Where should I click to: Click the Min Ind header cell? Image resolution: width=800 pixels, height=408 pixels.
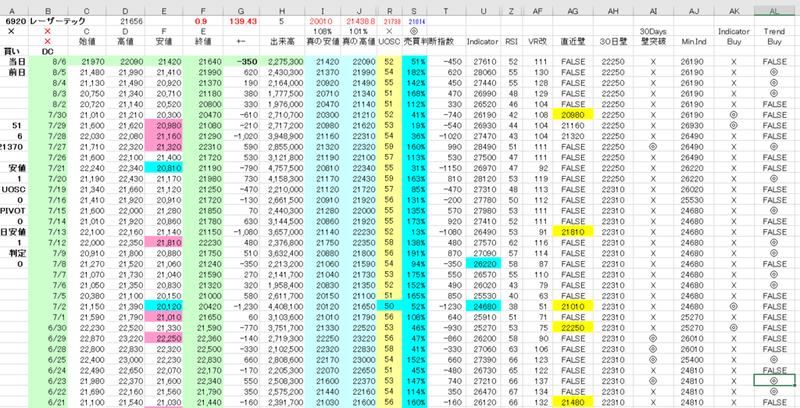(x=693, y=41)
